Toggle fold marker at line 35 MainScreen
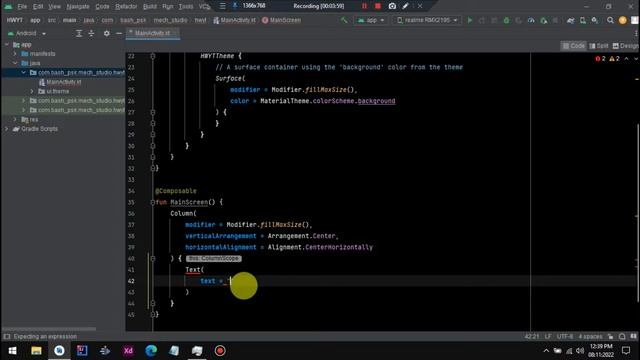640x360 pixels. pyautogui.click(x=152, y=202)
